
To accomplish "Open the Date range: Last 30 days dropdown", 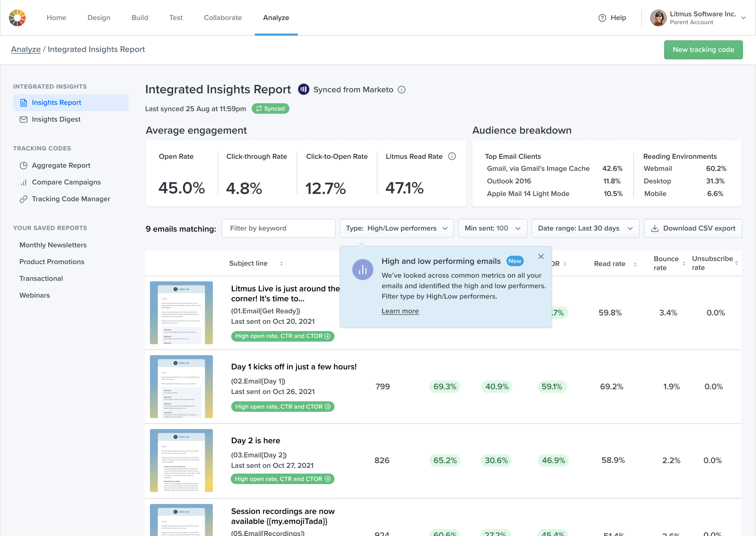I will pos(585,228).
